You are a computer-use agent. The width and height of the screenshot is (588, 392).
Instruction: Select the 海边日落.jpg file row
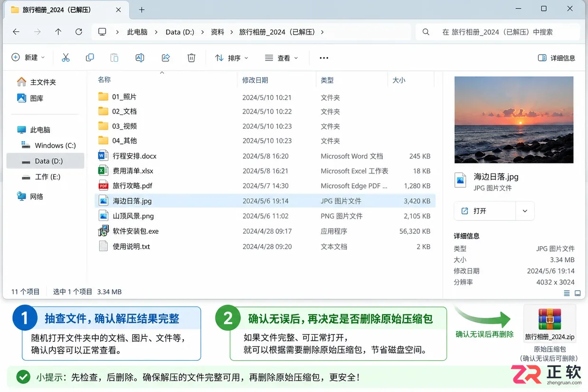pos(265,201)
